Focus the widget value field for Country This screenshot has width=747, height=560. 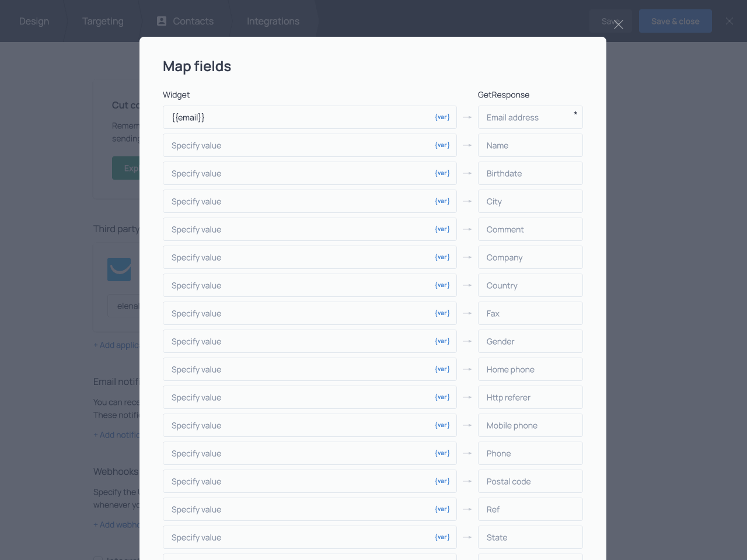coord(298,285)
